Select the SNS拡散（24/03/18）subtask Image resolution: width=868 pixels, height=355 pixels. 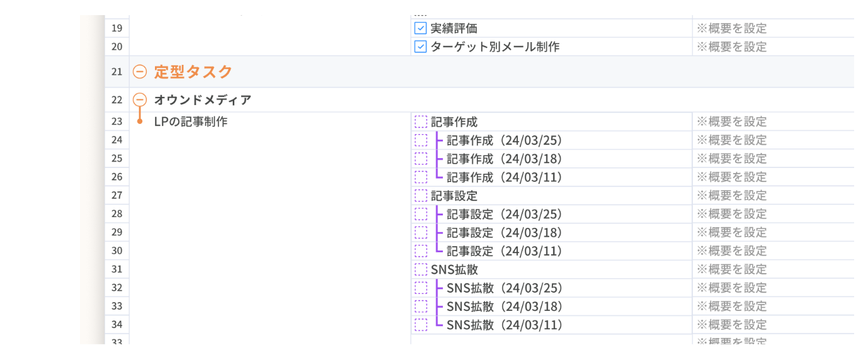tap(504, 307)
